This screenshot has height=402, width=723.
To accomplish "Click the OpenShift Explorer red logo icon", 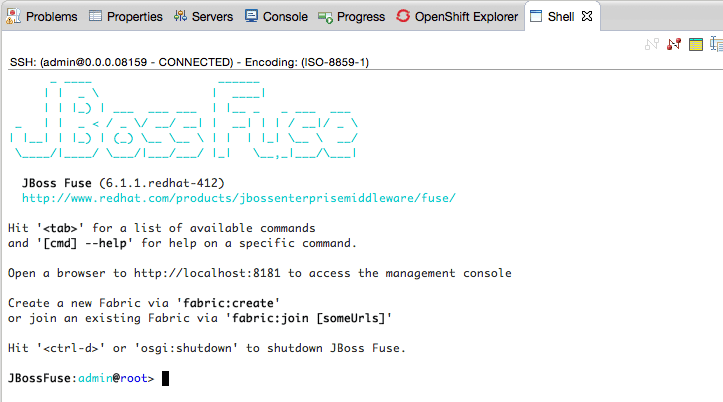I will click(403, 16).
